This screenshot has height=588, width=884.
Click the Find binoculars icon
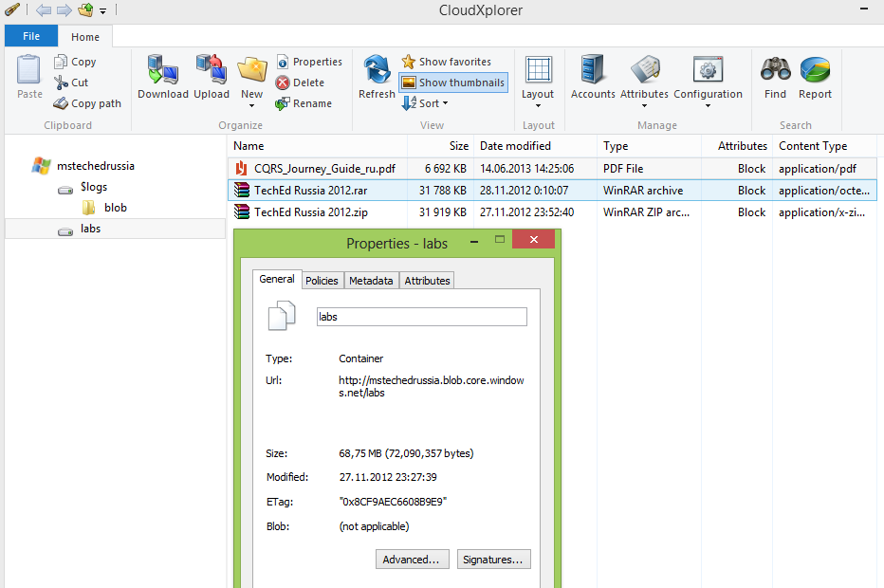pos(775,69)
